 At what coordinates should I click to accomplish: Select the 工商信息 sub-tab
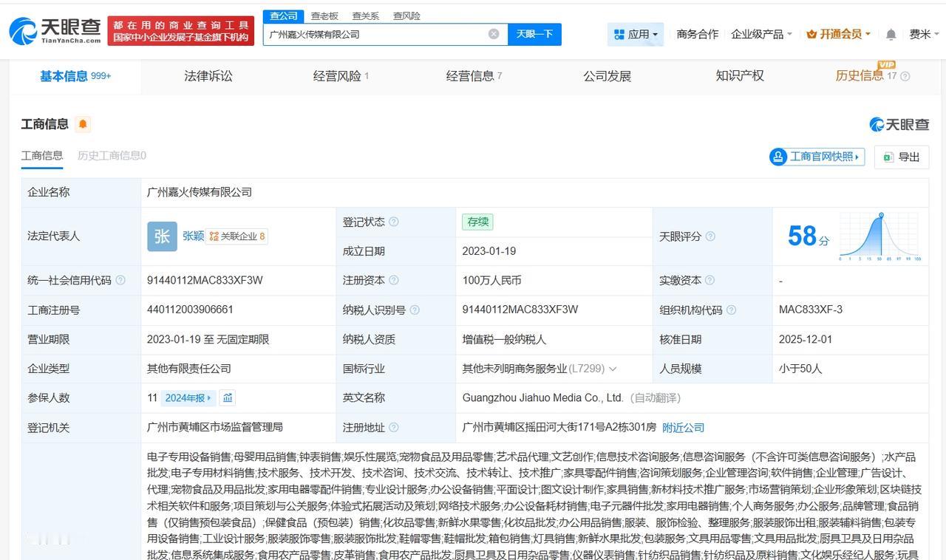click(42, 156)
